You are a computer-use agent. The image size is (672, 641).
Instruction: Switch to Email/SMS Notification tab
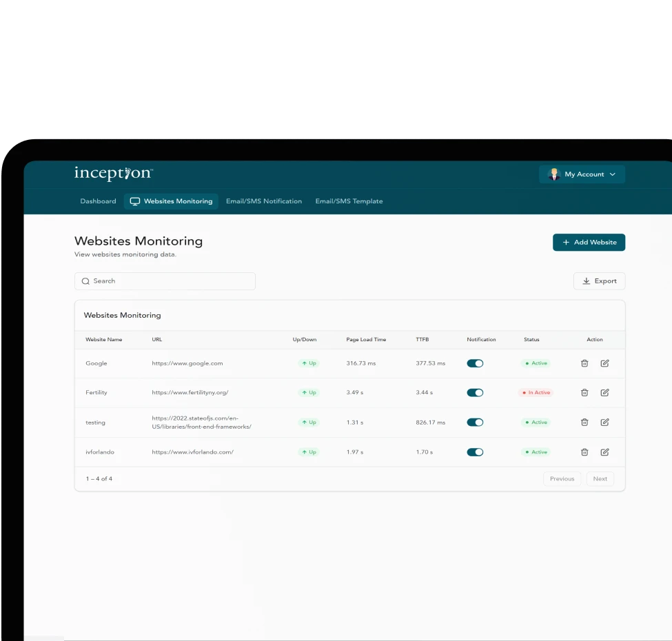pyautogui.click(x=264, y=201)
